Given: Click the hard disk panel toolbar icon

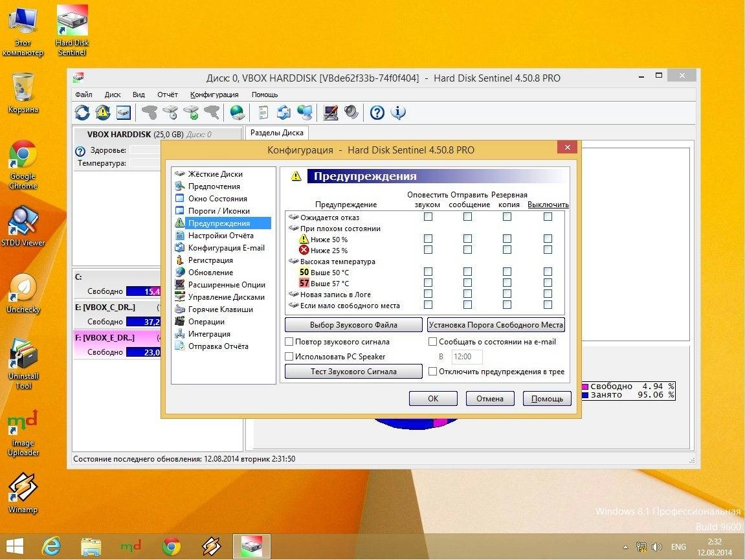Looking at the screenshot, I should (x=124, y=113).
